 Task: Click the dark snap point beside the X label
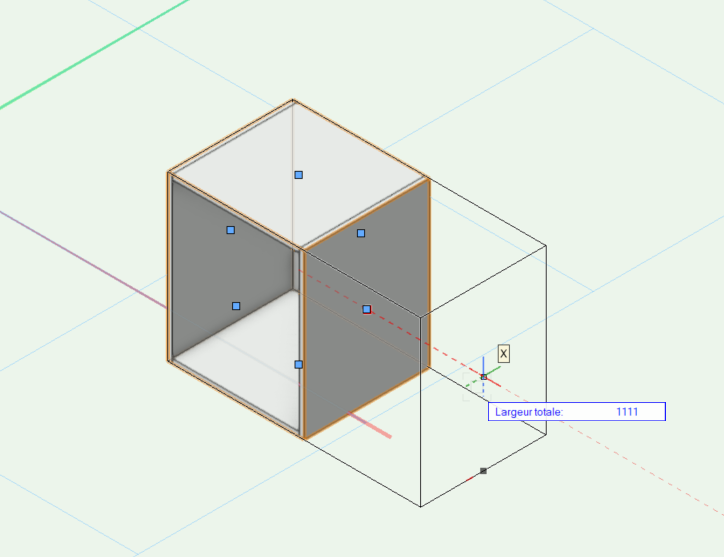[x=483, y=377]
